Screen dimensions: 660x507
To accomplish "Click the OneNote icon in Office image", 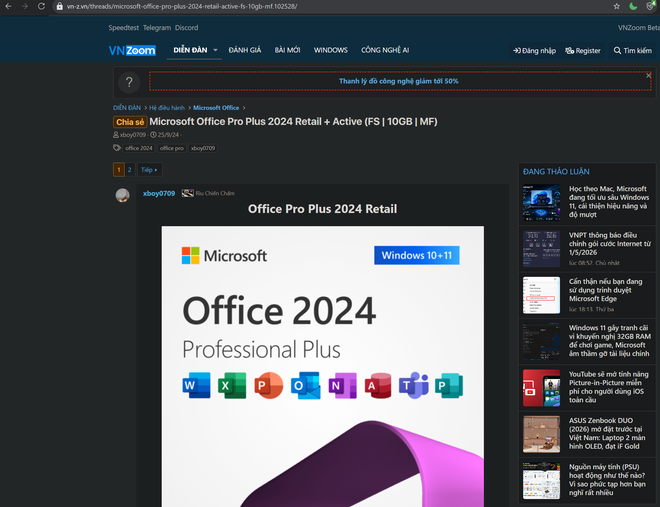I will point(342,385).
